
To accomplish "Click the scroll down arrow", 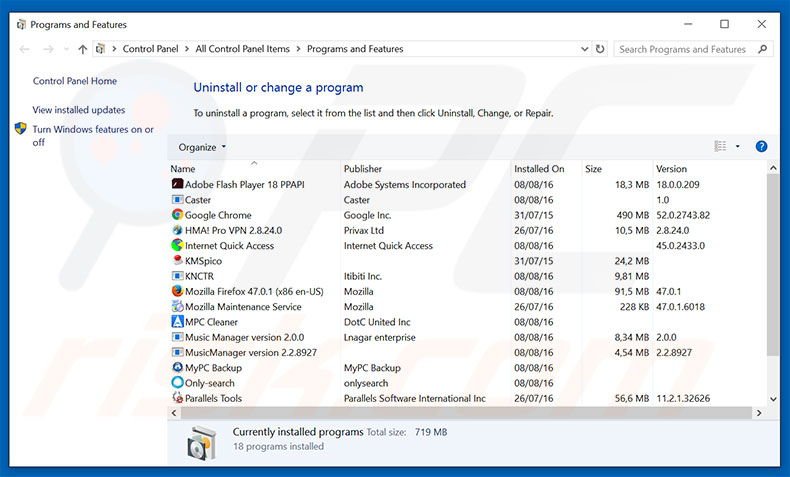I will click(x=773, y=399).
